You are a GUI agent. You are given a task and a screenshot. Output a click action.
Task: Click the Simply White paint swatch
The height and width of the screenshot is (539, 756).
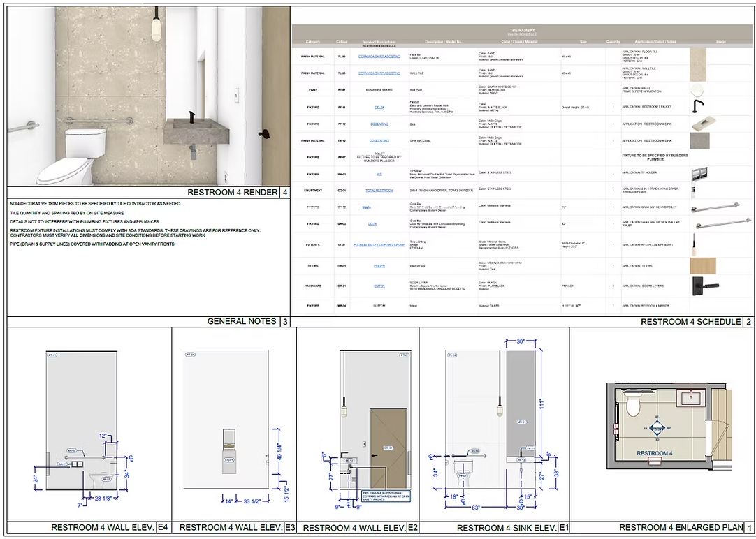click(698, 90)
